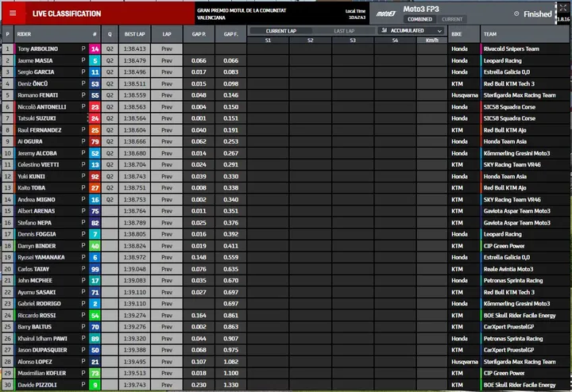Select rider Tatsuki SUZUKI
This screenshot has width=572, height=392.
[x=37, y=118]
